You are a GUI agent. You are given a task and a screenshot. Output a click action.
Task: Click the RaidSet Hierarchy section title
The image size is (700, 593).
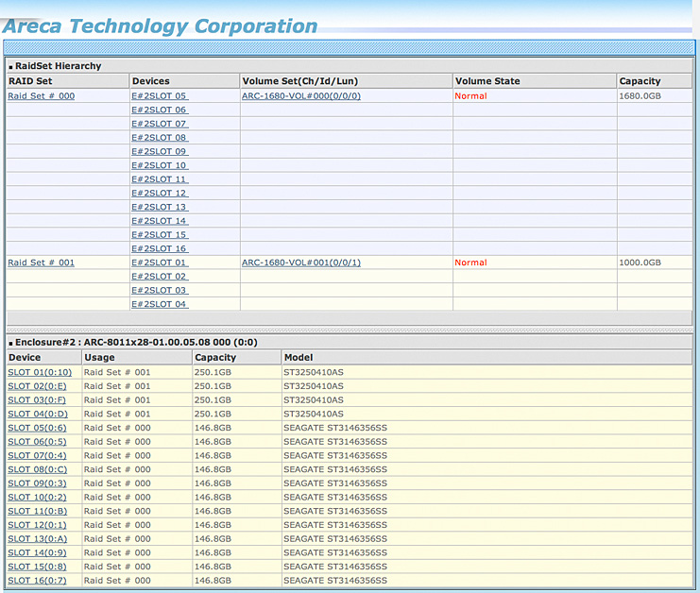[58, 66]
